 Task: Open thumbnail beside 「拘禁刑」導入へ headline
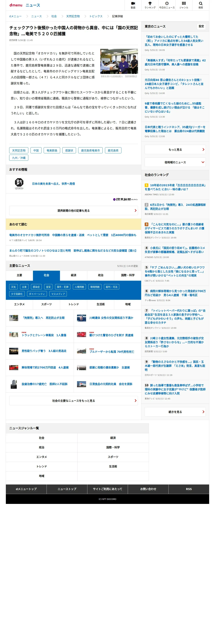pos(14,318)
